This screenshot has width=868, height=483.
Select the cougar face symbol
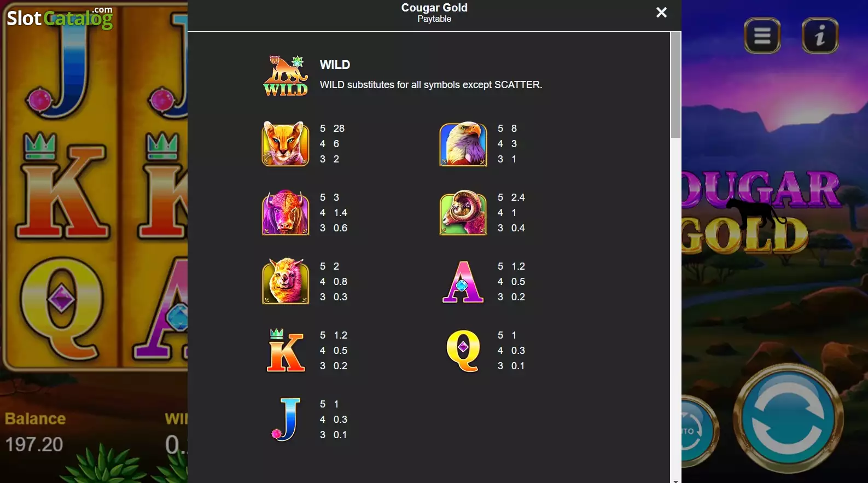tap(286, 144)
